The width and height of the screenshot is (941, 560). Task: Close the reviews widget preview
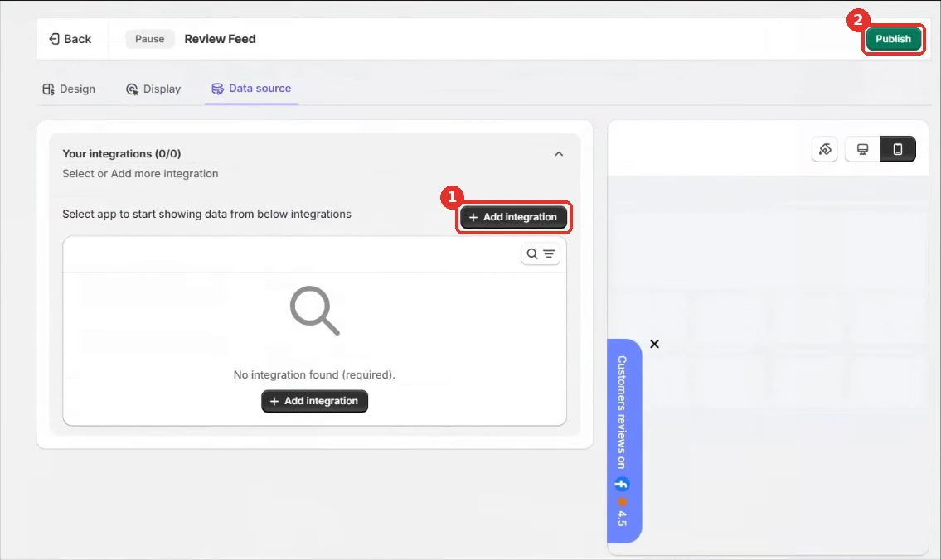655,344
